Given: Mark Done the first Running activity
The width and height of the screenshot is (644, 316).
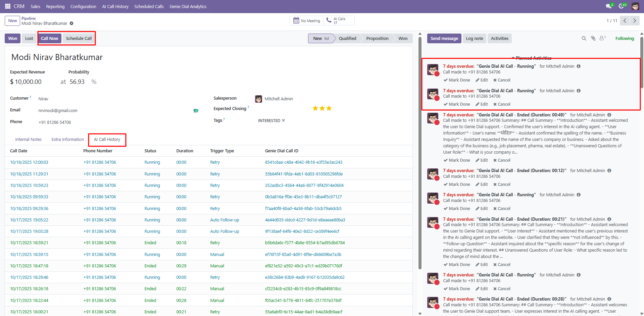Looking at the screenshot, I should pyautogui.click(x=457, y=80).
